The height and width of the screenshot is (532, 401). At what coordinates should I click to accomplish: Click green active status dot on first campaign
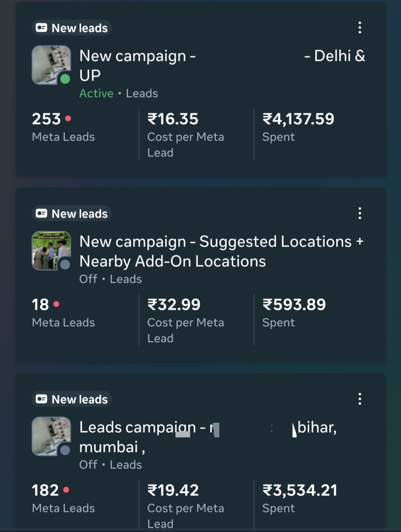pyautogui.click(x=65, y=79)
